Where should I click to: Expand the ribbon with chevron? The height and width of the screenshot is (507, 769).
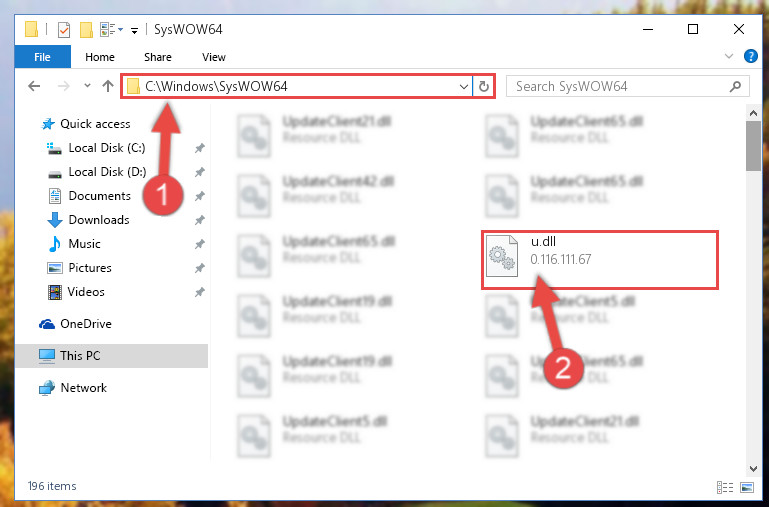729,56
